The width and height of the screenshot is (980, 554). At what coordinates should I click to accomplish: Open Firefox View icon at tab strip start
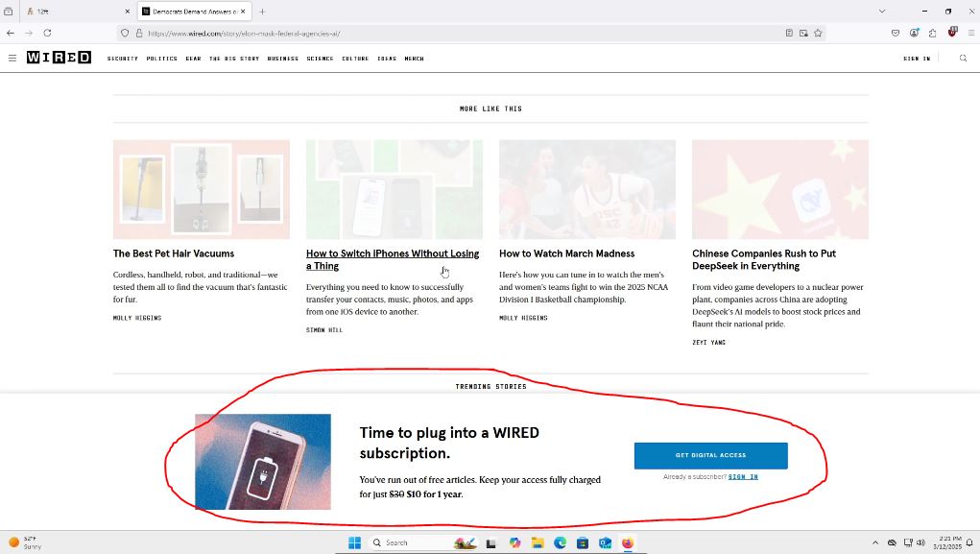tap(8, 12)
